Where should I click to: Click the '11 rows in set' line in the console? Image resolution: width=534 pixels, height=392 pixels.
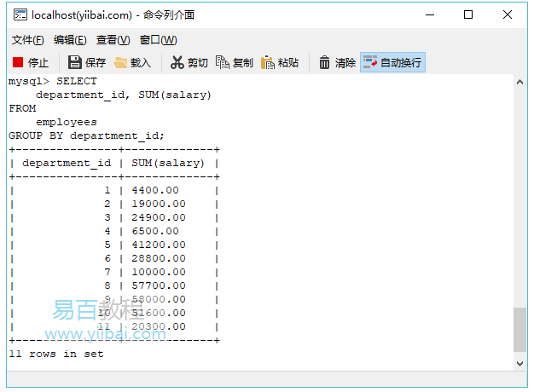pos(56,354)
